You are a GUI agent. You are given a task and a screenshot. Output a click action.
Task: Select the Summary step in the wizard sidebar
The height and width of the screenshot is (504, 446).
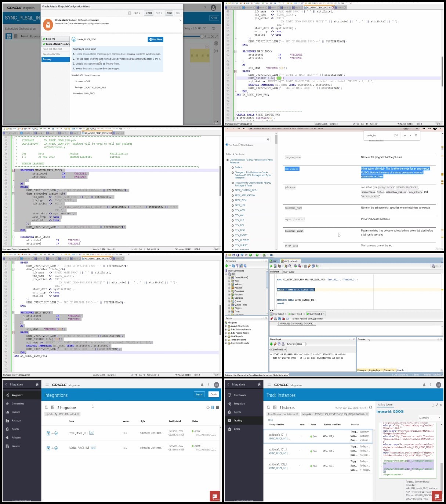point(55,59)
